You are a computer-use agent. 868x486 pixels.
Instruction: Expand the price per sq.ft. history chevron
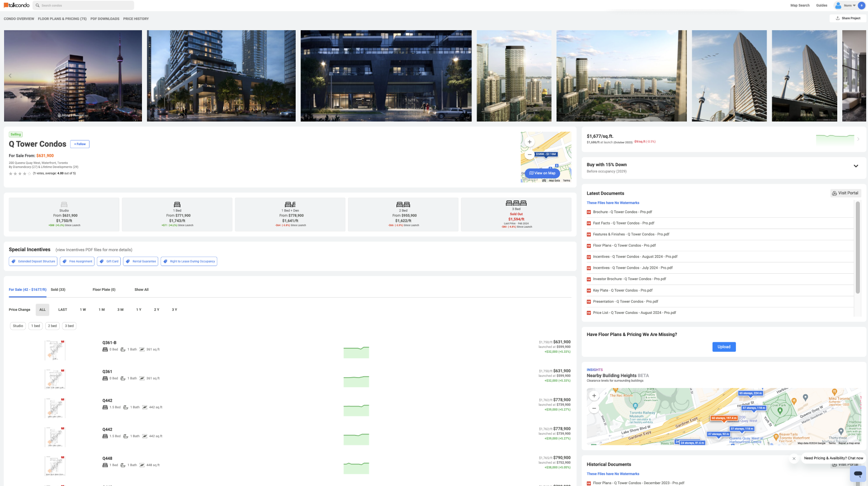point(858,139)
